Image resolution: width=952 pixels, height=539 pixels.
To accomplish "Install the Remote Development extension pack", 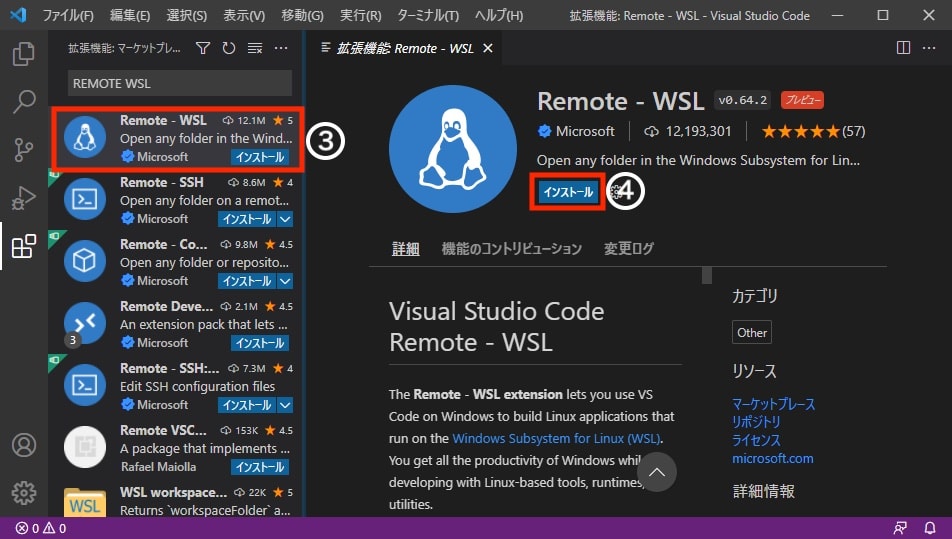I will pos(260,342).
